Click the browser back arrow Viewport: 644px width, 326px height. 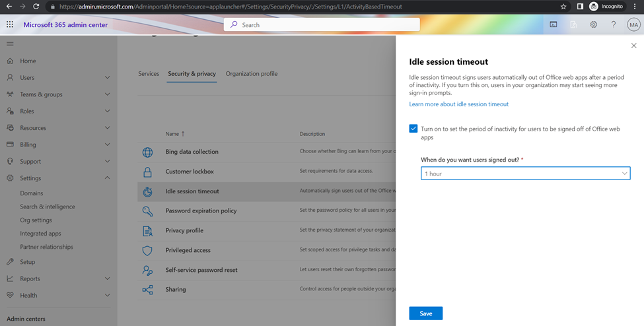(10, 7)
